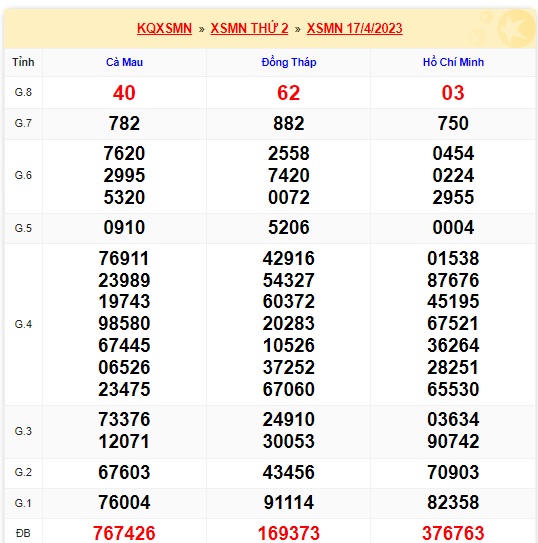This screenshot has height=543, width=538.
Task: Select G.7 number 782
Action: pyautogui.click(x=124, y=123)
